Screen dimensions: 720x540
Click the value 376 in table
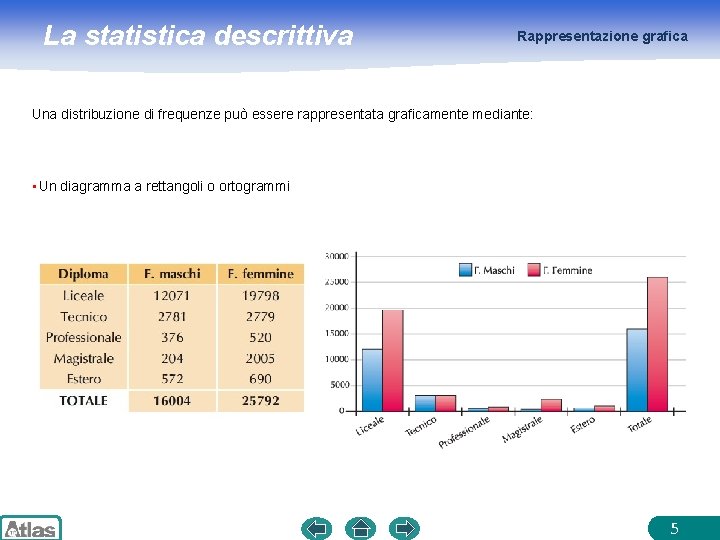[172, 338]
